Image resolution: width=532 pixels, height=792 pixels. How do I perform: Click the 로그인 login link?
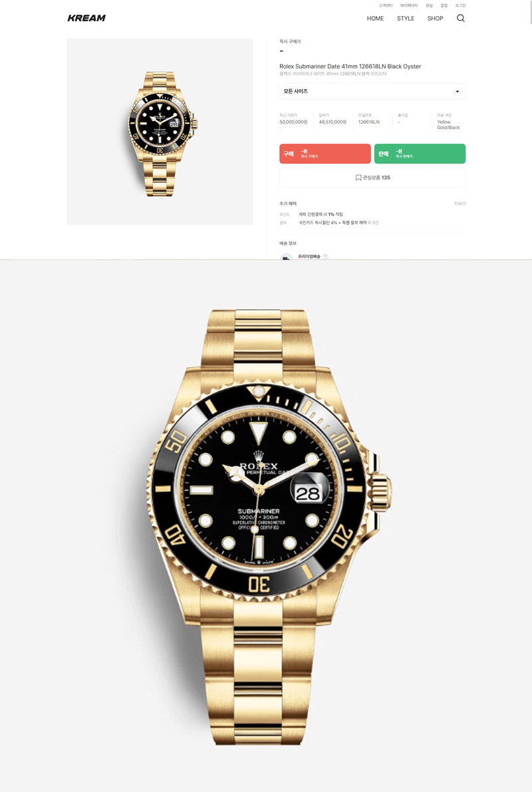click(x=460, y=5)
